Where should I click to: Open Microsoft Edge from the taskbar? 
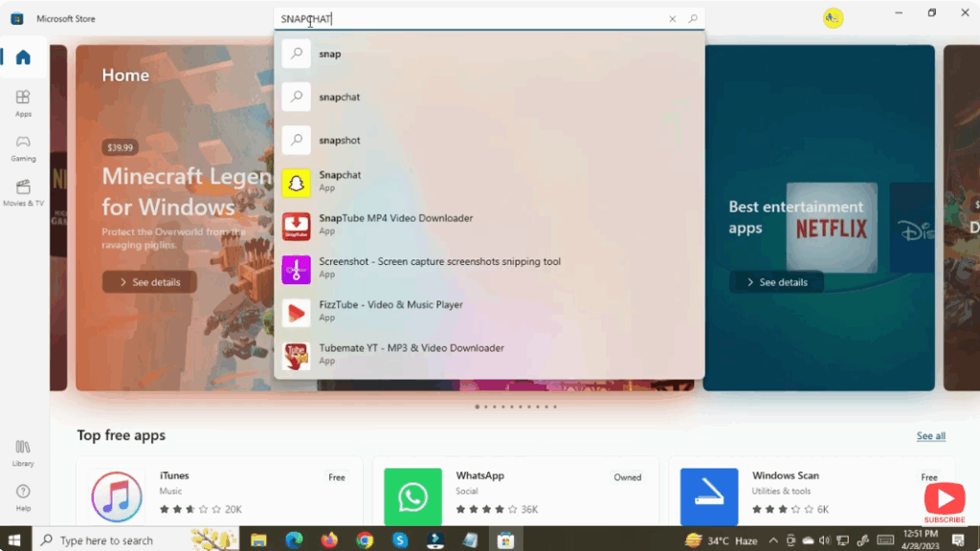pos(294,540)
